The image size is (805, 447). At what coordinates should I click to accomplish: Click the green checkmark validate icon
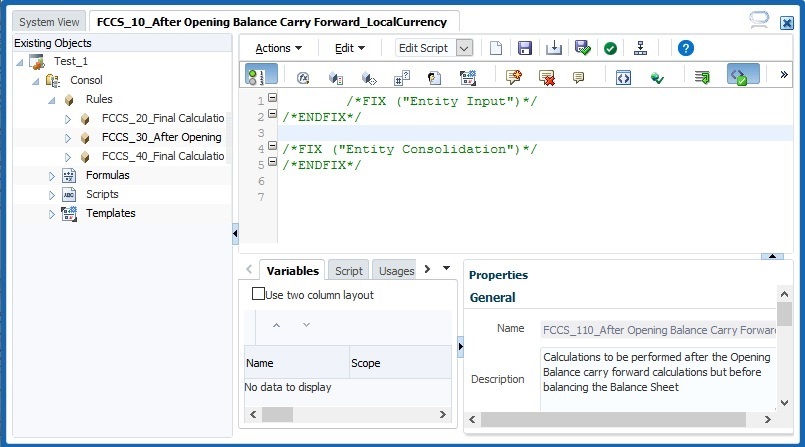tap(610, 49)
